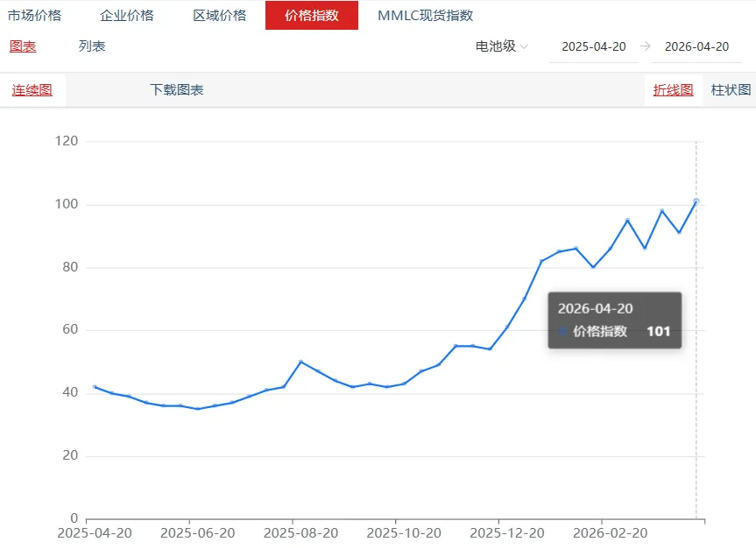Select the 图表 chart view
756x549 pixels.
[x=22, y=46]
